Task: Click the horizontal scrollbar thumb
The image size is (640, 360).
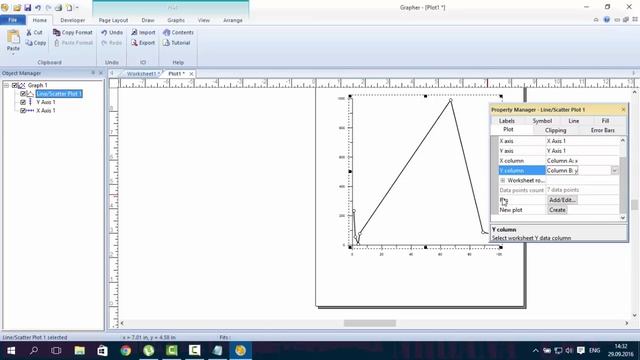Action: [369, 323]
